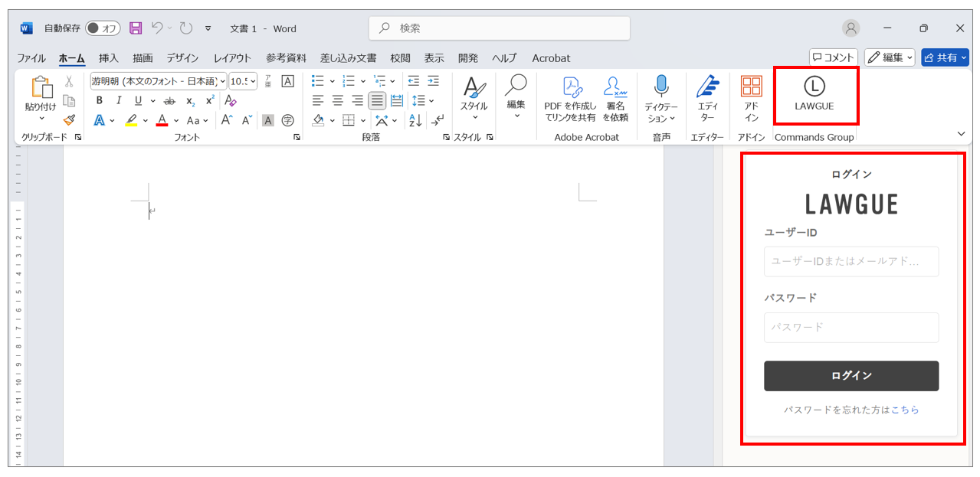This screenshot has height=477, width=980.
Task: Open the font name dropdown
Action: pyautogui.click(x=223, y=81)
